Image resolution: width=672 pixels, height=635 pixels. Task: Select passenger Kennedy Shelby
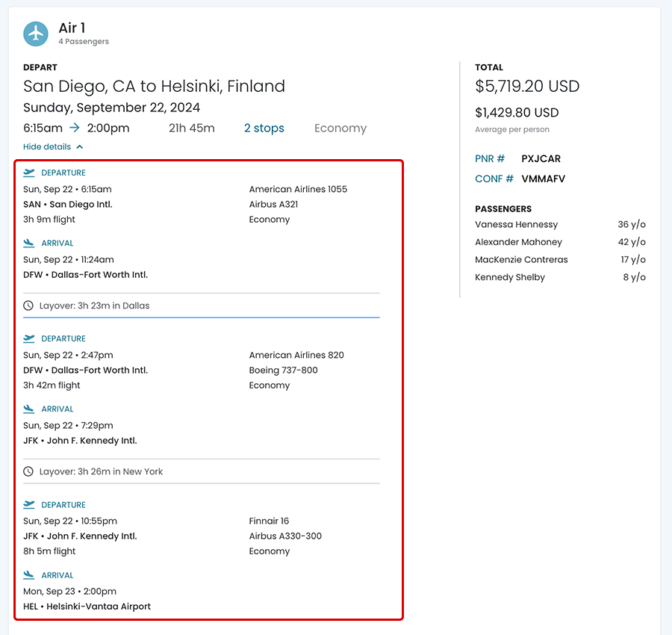[x=510, y=277]
